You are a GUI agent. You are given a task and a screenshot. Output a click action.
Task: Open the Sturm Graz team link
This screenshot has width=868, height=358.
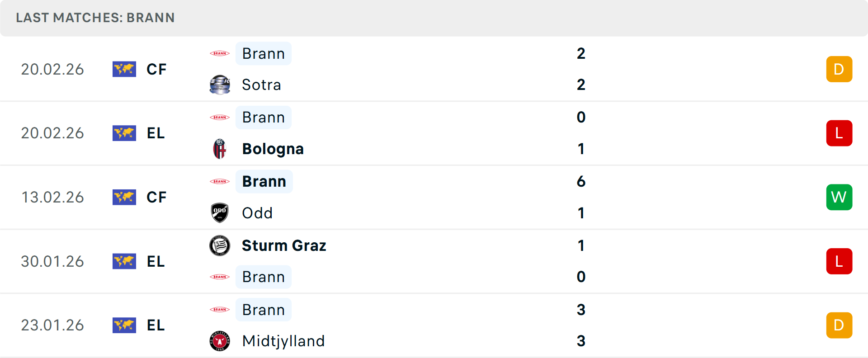click(x=284, y=245)
